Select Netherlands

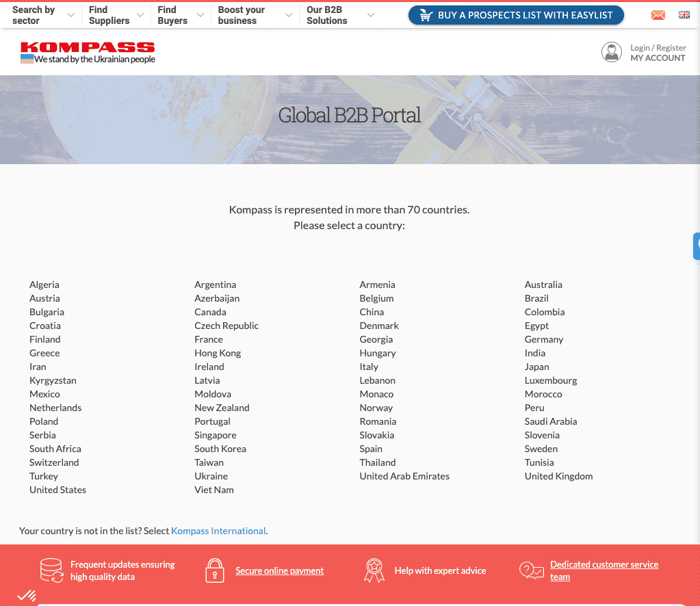pyautogui.click(x=55, y=408)
